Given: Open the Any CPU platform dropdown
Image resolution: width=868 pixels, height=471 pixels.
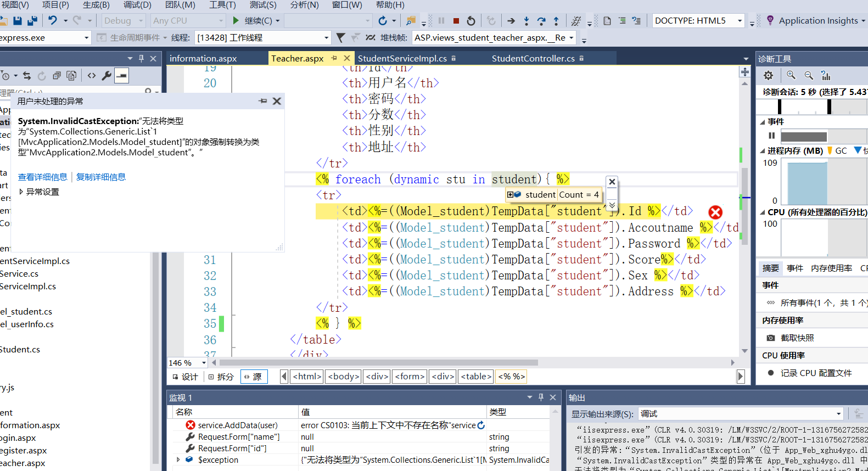Looking at the screenshot, I should pos(221,21).
